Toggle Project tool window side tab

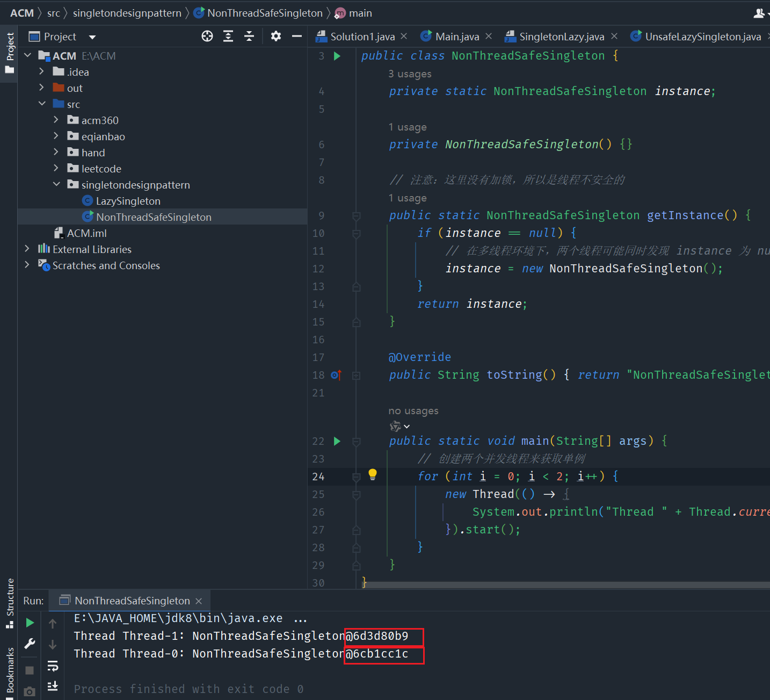tap(9, 53)
